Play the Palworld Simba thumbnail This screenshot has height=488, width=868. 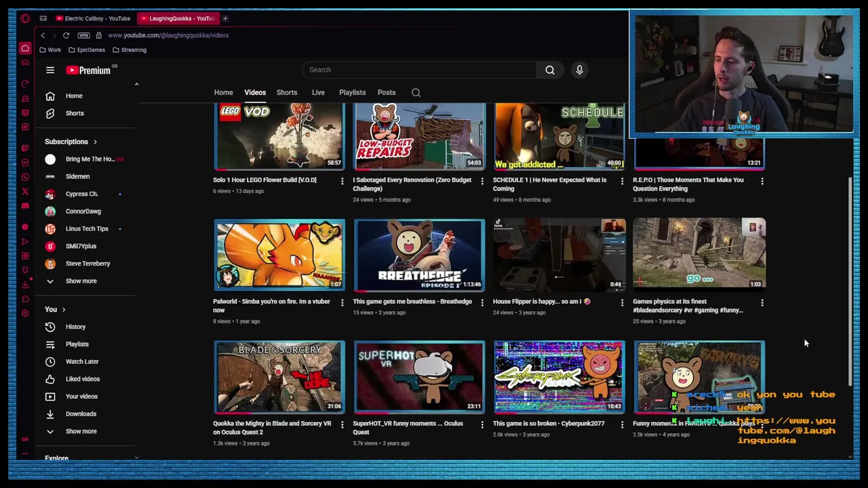[x=279, y=256]
